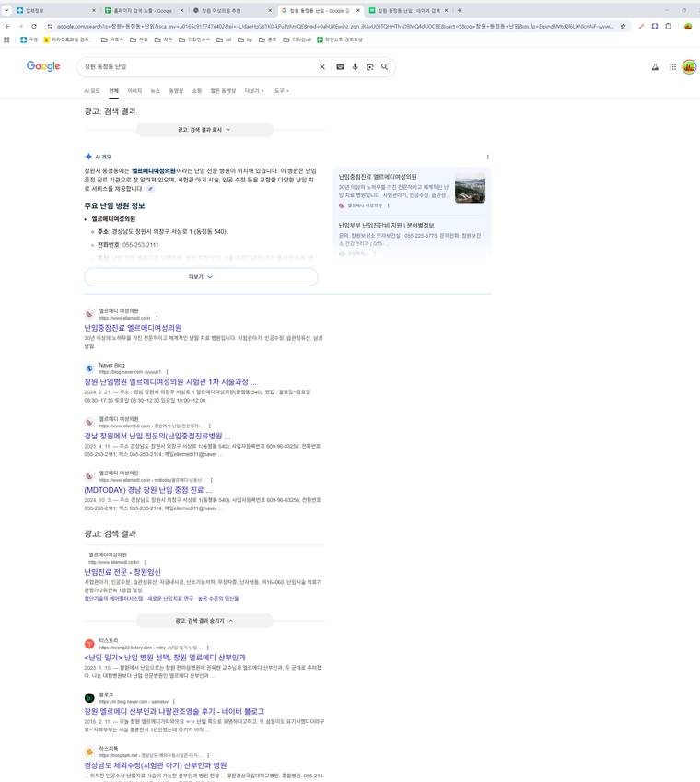View site information in address bar

[x=50, y=26]
